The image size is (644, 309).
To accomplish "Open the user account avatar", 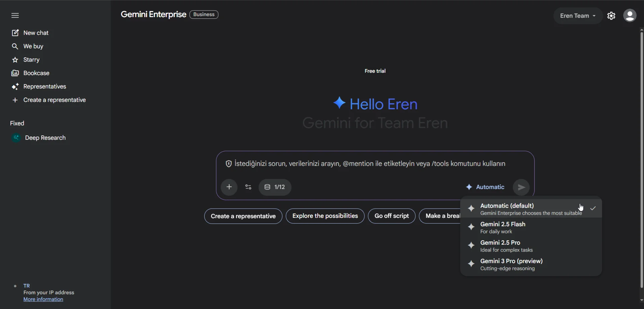I will tap(630, 15).
